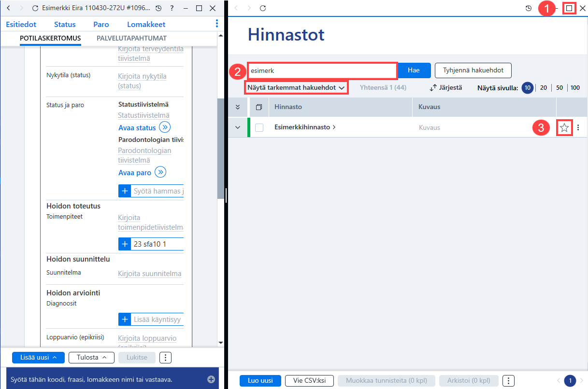Screen dimensions: 588x389
Task: Go to page 1 in pagination
Action: (x=570, y=381)
